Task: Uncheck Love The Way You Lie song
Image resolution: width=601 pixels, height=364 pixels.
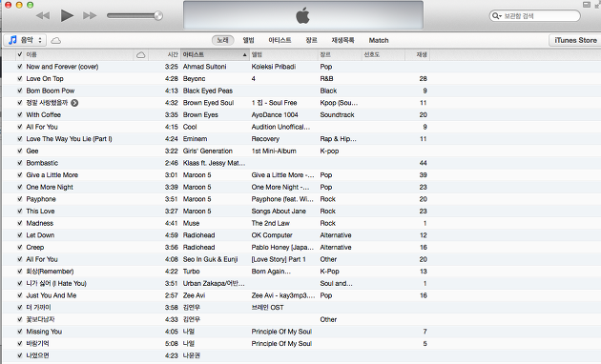Action: click(x=19, y=139)
